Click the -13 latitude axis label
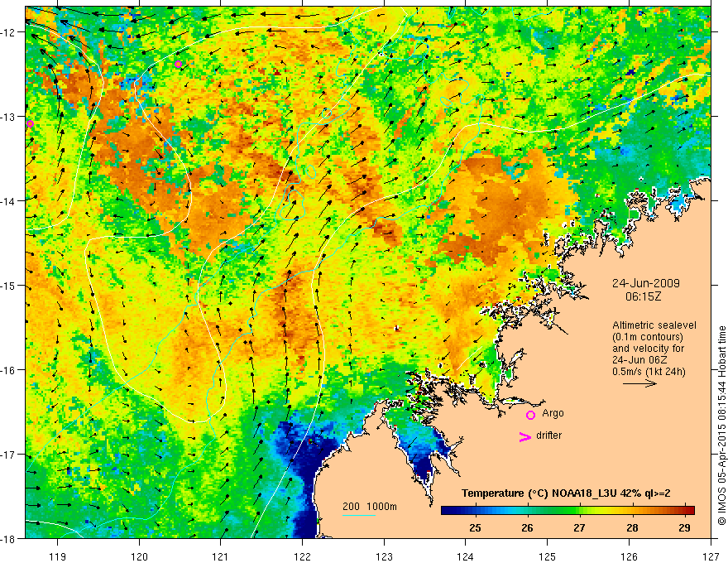The width and height of the screenshot is (728, 563). click(10, 116)
